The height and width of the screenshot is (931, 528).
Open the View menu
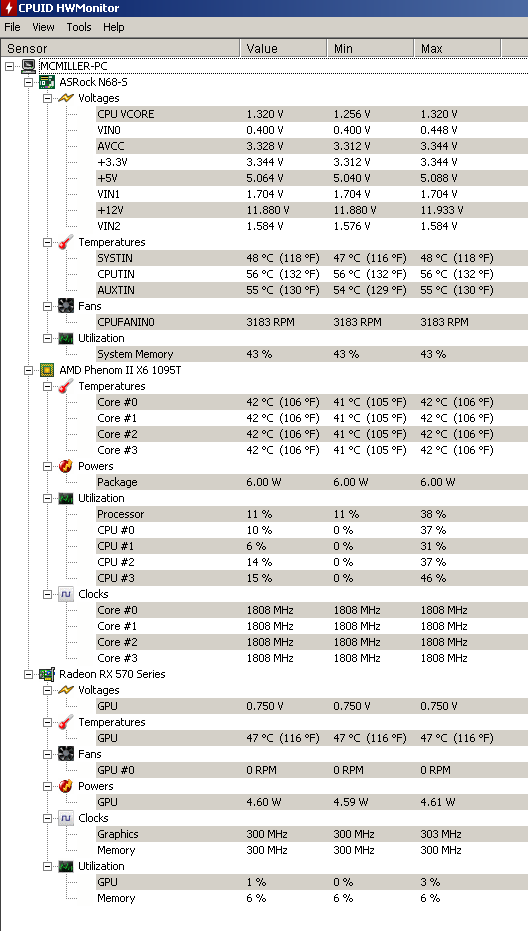pos(43,27)
